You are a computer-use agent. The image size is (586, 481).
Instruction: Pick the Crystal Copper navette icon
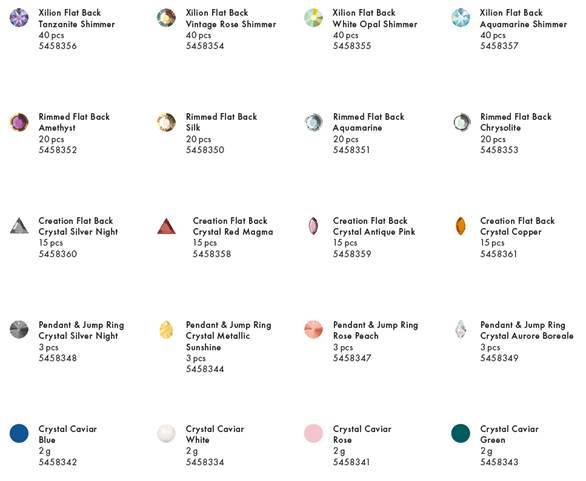point(460,226)
